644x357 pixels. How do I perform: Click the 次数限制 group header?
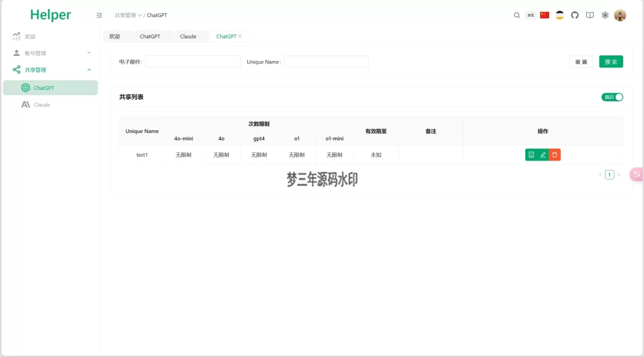point(259,124)
